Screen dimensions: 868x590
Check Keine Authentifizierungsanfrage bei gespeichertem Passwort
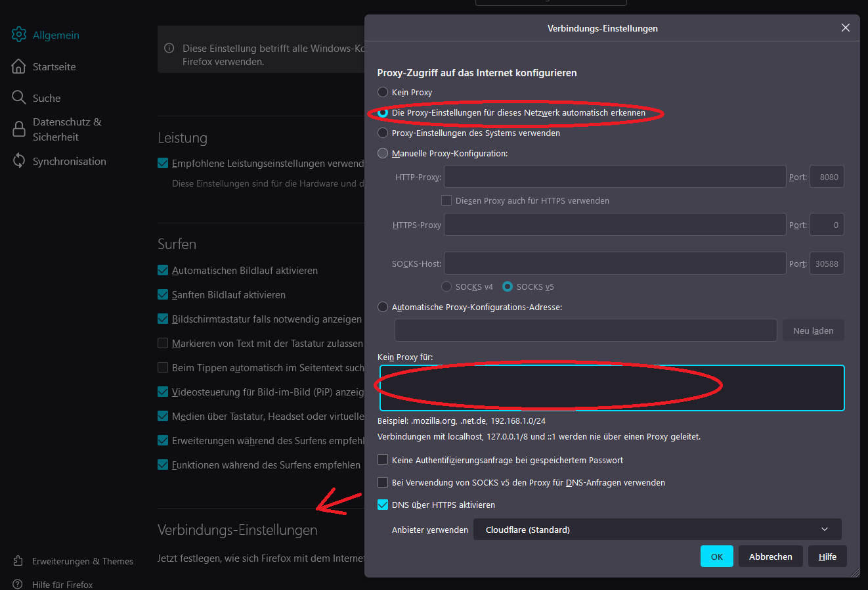[x=383, y=460]
